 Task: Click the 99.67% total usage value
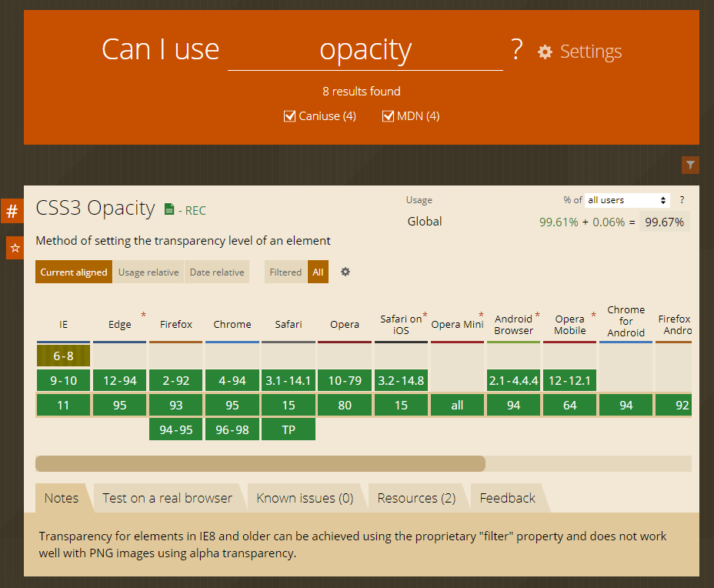click(x=664, y=222)
